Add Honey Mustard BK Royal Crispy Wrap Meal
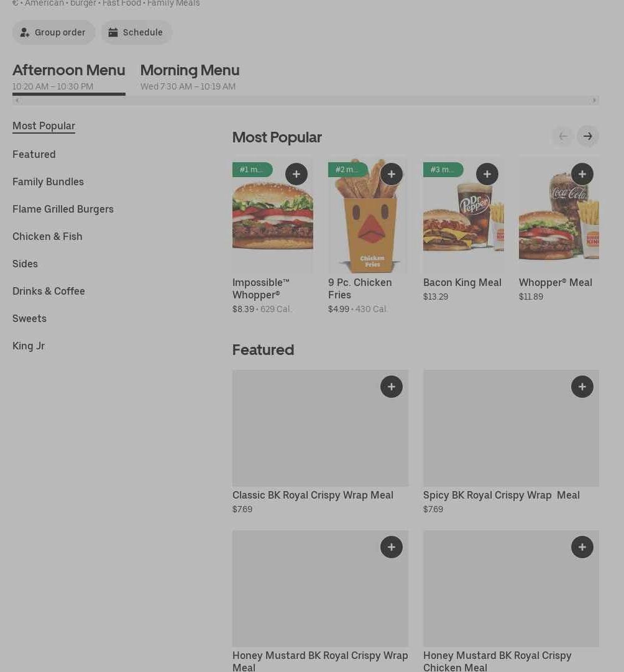Image resolution: width=624 pixels, height=672 pixels. coord(392,547)
